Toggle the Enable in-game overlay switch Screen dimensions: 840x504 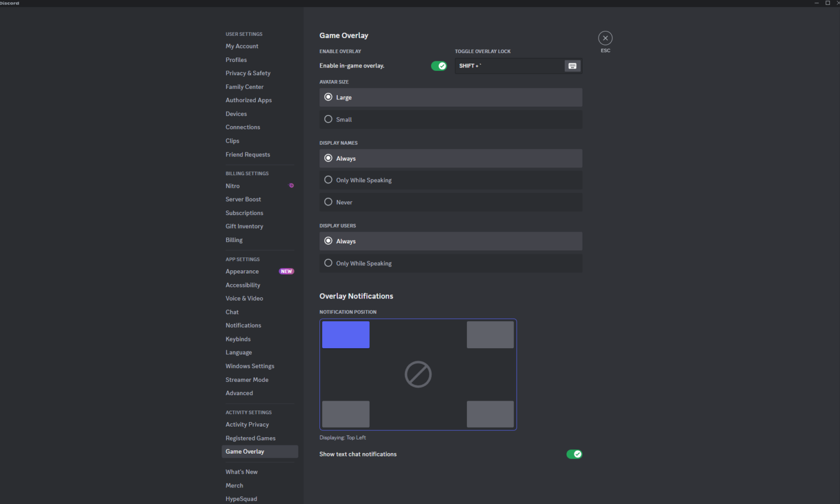[x=439, y=66]
